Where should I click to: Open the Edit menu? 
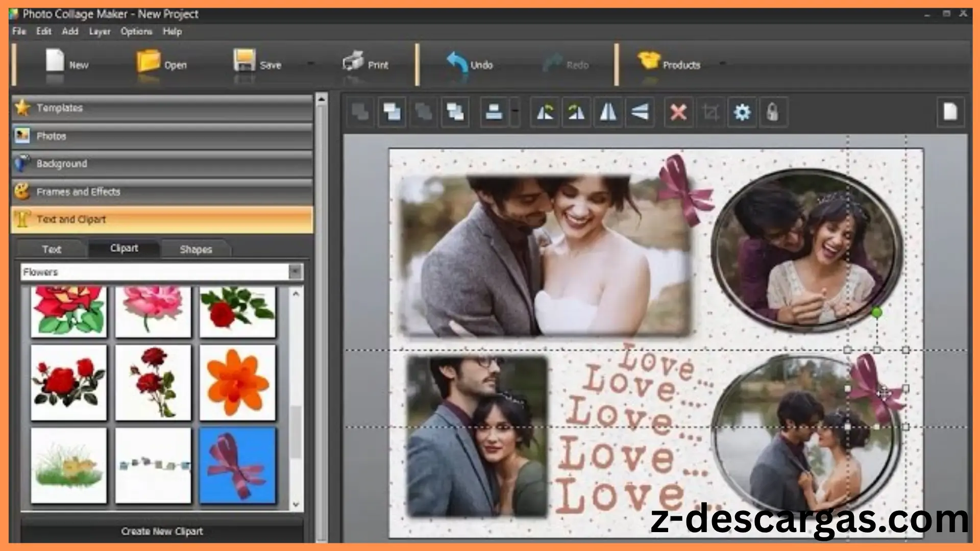point(44,31)
